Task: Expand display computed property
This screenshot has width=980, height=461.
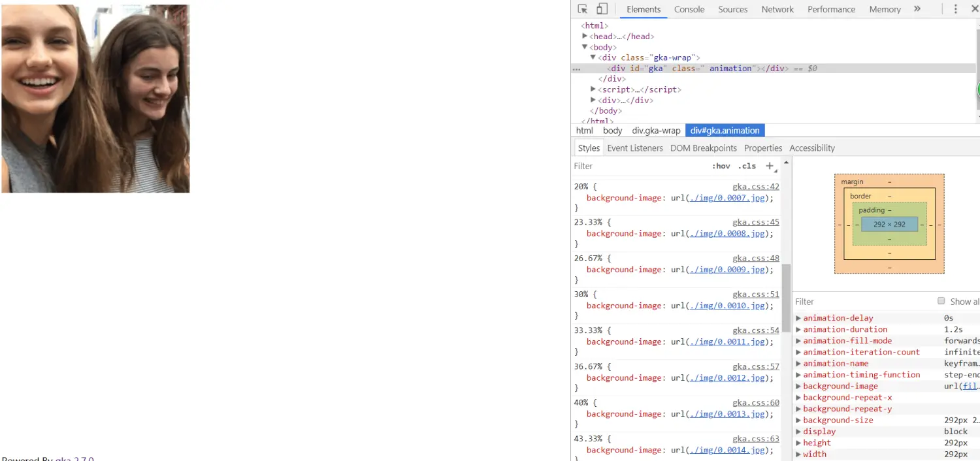Action: pos(798,432)
